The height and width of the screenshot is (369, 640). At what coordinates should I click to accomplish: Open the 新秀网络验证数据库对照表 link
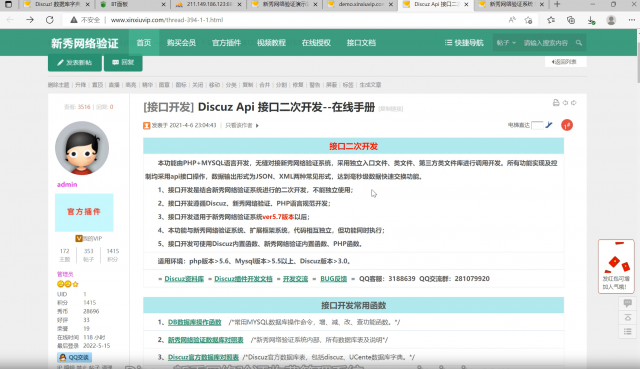coord(206,340)
